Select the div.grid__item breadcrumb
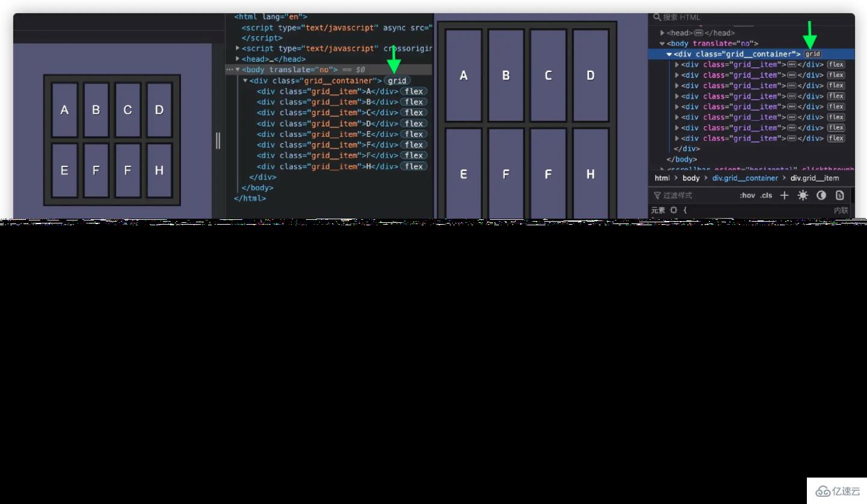The height and width of the screenshot is (504, 867). click(815, 178)
